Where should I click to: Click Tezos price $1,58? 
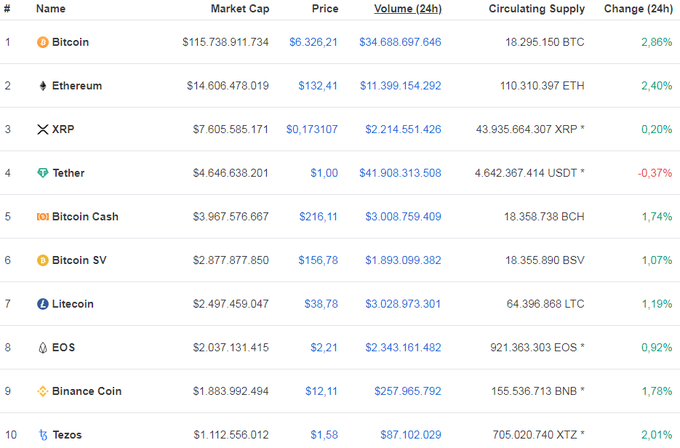coord(324,435)
